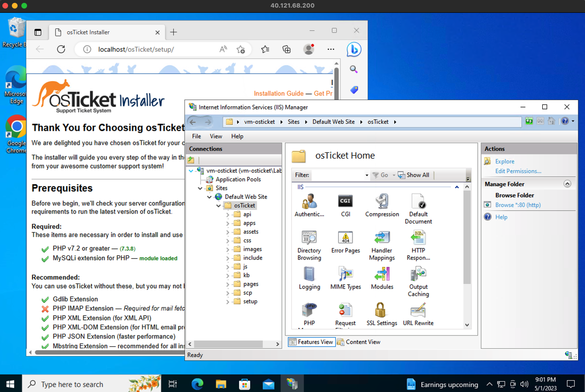This screenshot has width=585, height=392.
Task: Open the Installation Guide link
Action: (x=279, y=93)
